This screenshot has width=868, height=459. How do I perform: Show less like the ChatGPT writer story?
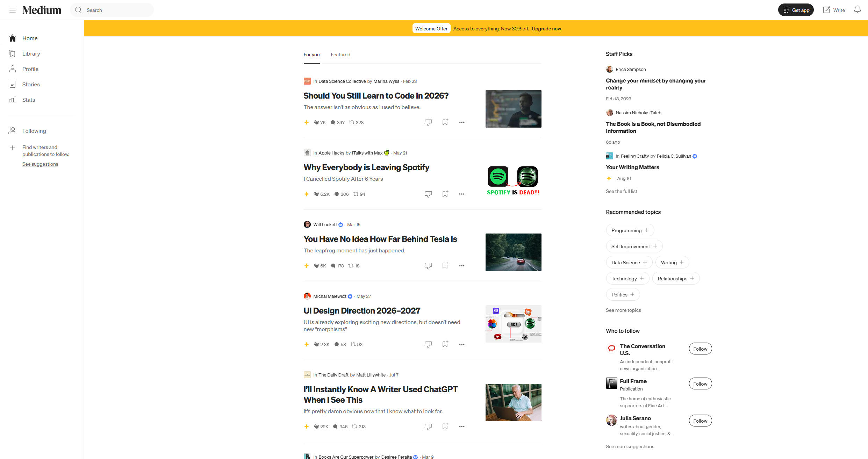pos(428,426)
